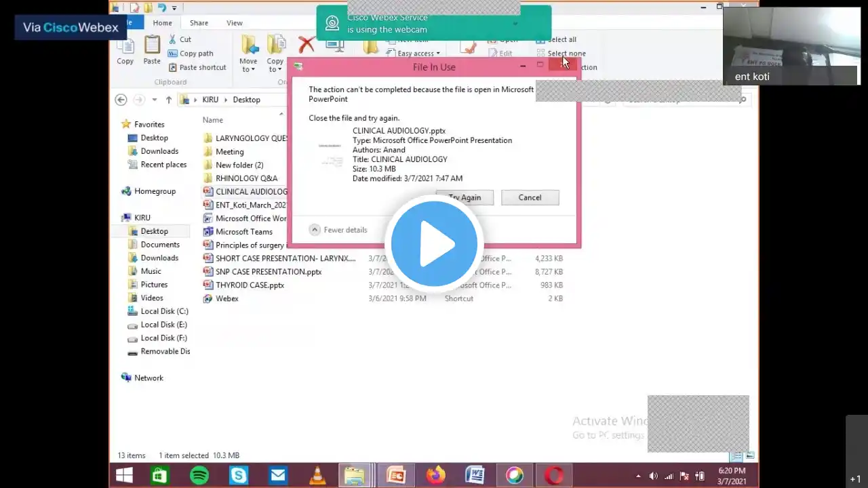Click the Cancel button in dialog
Screen dimensions: 868x488
click(x=530, y=198)
